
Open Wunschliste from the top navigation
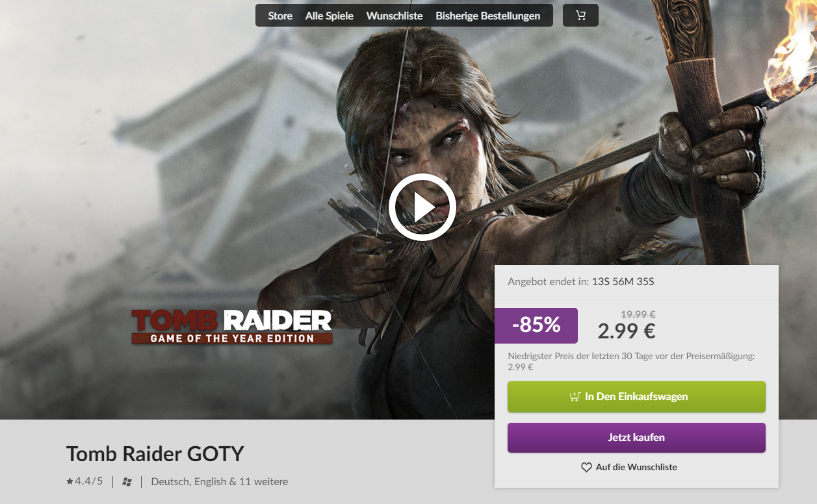pyautogui.click(x=395, y=16)
